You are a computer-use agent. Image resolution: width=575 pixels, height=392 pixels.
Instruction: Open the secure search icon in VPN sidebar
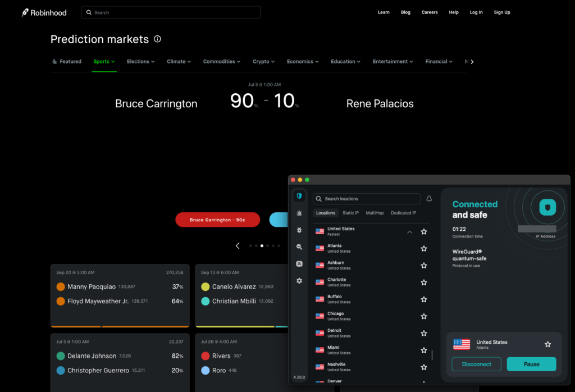(x=299, y=247)
